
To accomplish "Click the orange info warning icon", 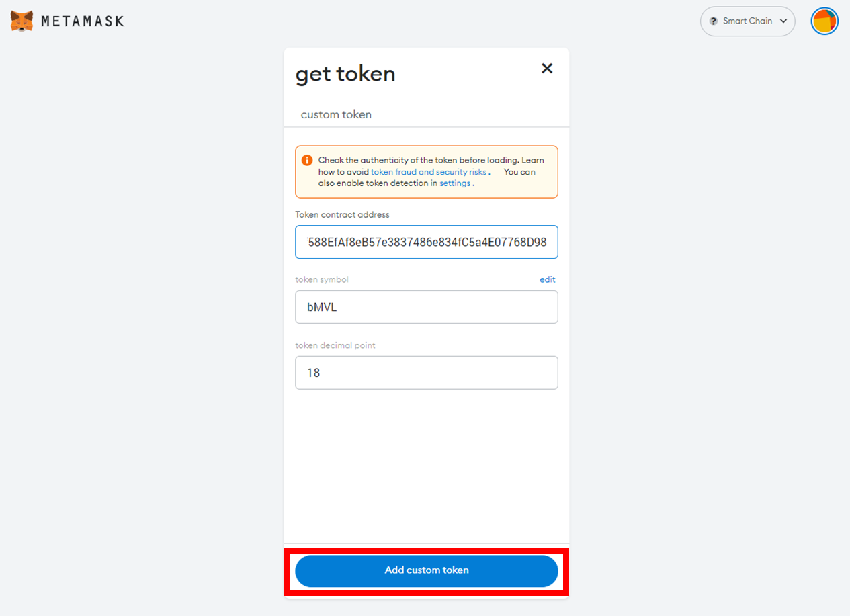I will click(307, 161).
